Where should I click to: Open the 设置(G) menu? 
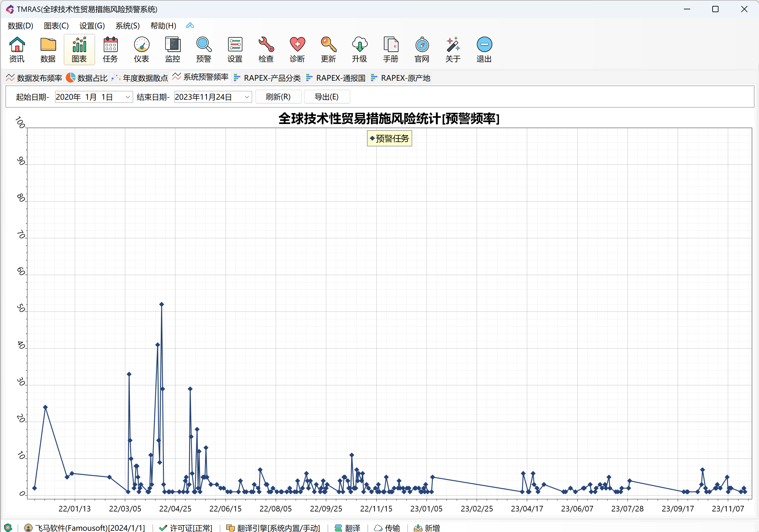pos(92,26)
